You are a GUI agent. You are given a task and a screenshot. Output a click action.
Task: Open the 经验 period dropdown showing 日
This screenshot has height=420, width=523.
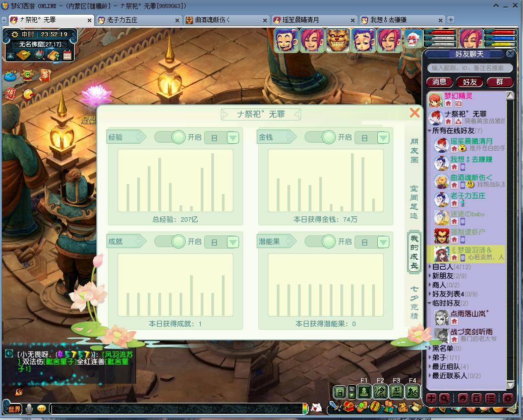222,138
